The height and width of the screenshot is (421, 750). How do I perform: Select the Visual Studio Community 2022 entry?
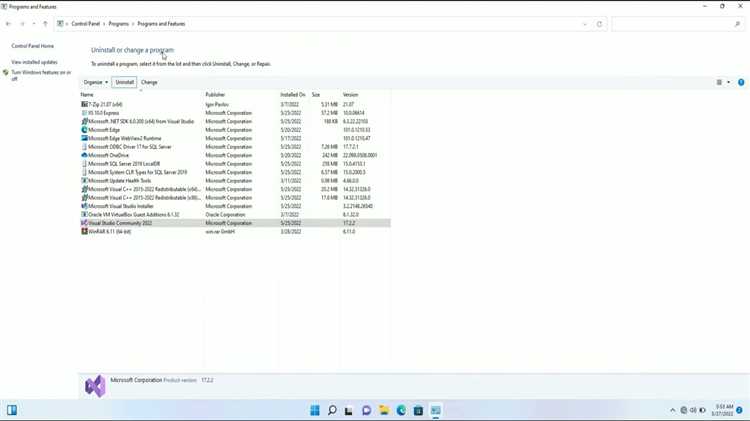point(235,223)
